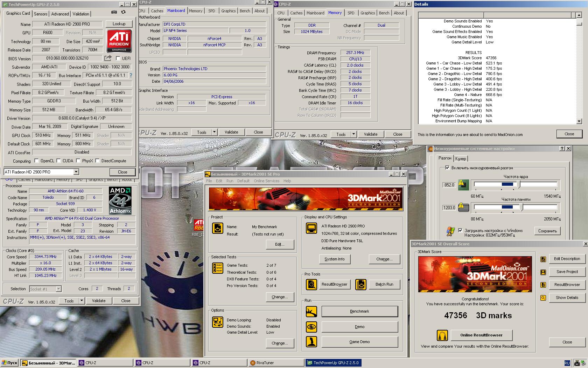Click Details list scroll up arrow
This screenshot has width=588, height=368.
tap(579, 15)
